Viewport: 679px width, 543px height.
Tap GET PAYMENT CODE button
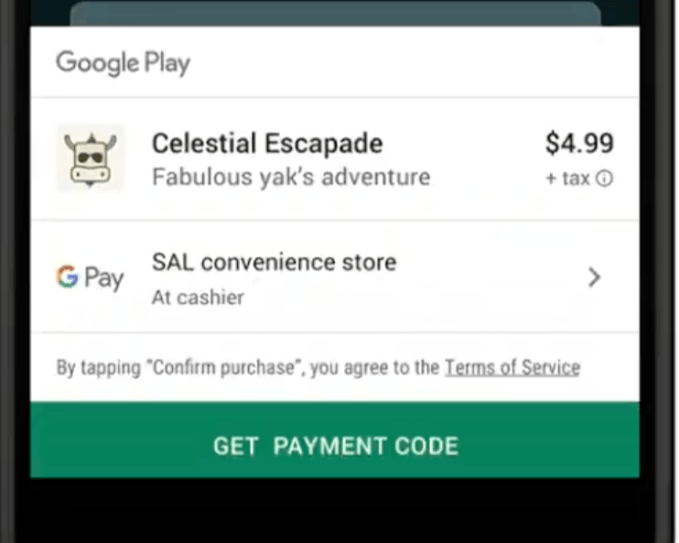(x=335, y=440)
